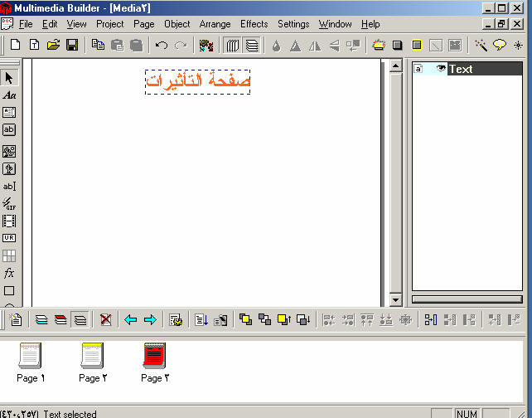Open the Help menu

(370, 24)
